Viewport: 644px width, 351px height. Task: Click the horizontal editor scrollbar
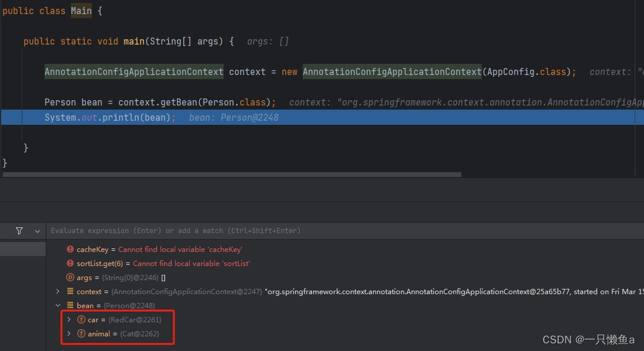[x=232, y=175]
